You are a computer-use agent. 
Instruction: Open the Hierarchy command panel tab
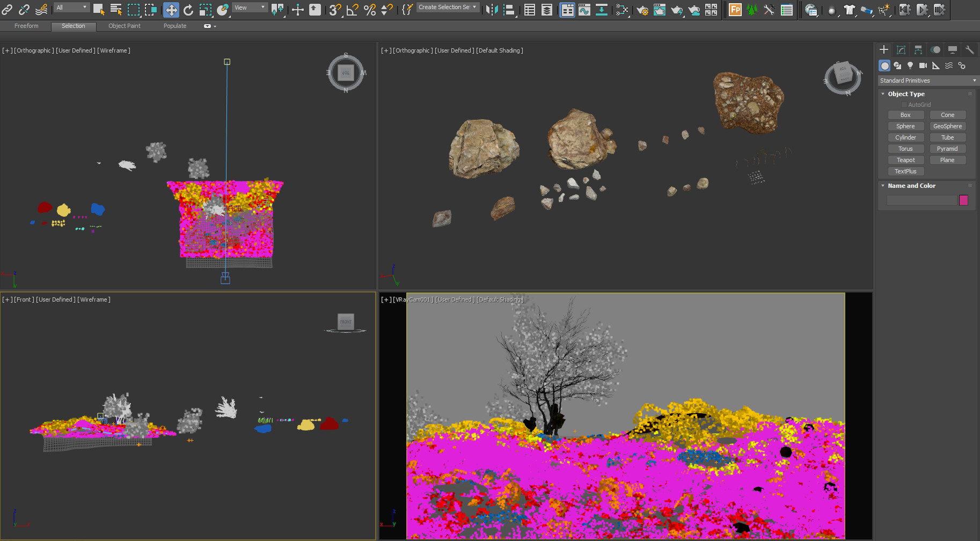coord(918,49)
